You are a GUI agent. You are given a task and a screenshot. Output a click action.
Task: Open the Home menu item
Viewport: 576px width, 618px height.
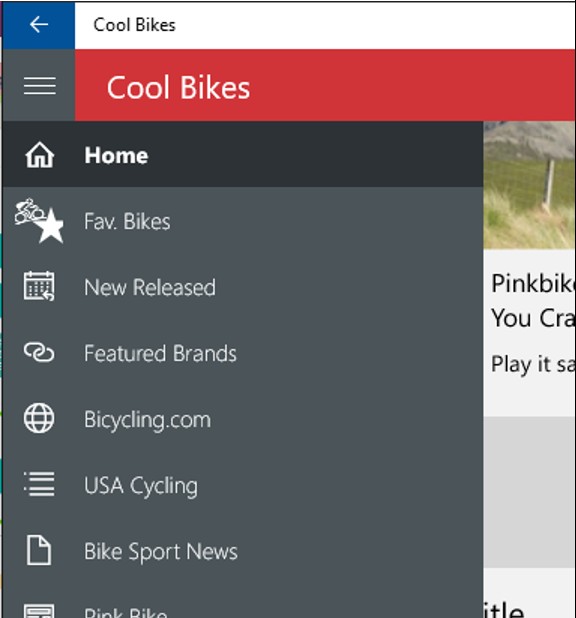pos(243,154)
